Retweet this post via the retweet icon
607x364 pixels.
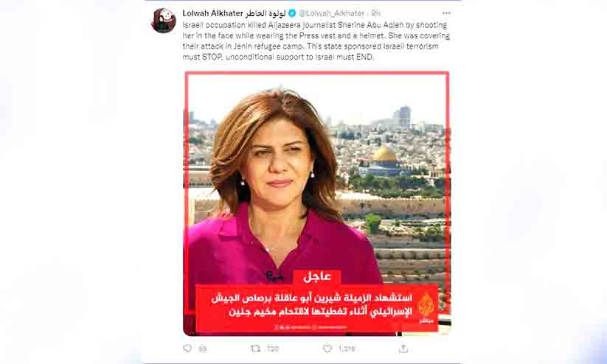pos(255,349)
